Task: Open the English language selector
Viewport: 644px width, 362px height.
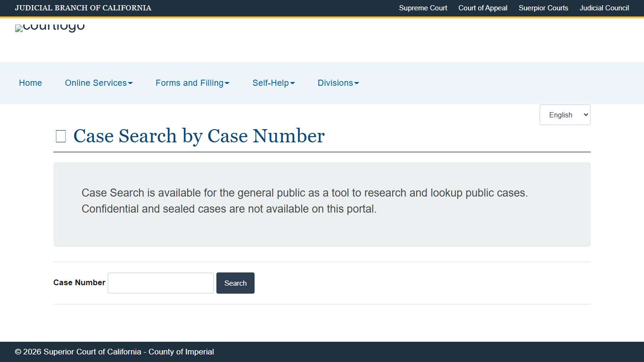Action: click(564, 115)
